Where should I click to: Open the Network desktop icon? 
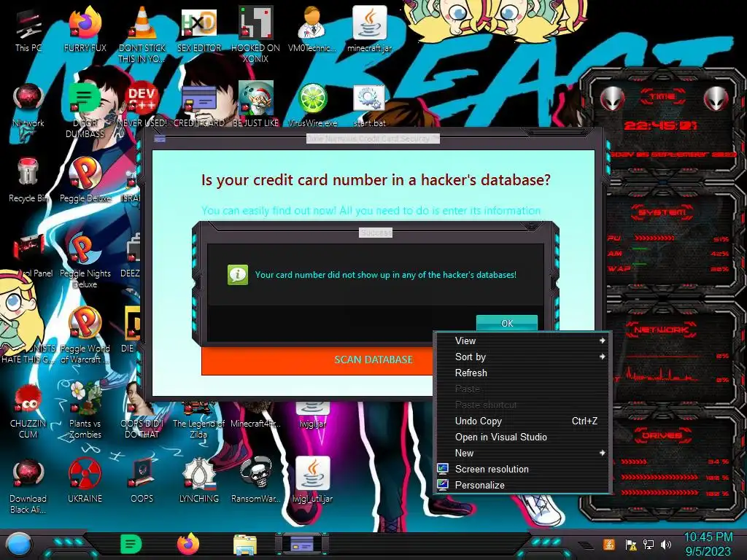click(28, 106)
